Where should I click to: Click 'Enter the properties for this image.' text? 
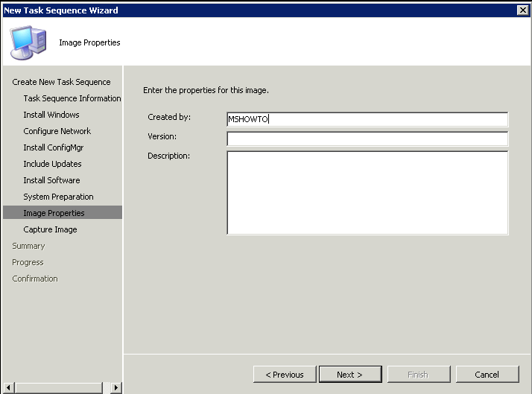pyautogui.click(x=206, y=90)
